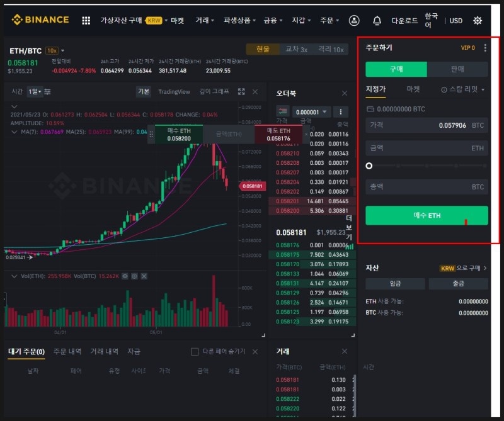Open the 0.000001 price precision dropdown
504x421 pixels.
311,112
